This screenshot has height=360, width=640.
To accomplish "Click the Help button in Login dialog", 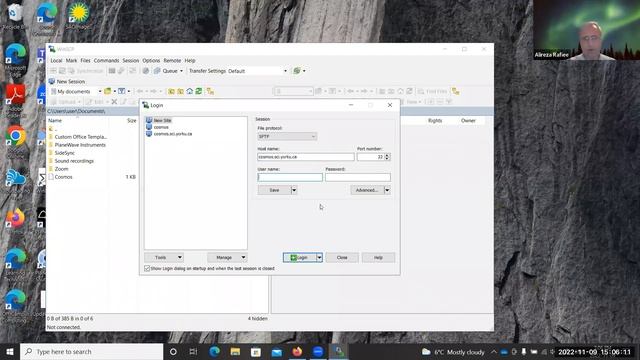I will [x=378, y=258].
